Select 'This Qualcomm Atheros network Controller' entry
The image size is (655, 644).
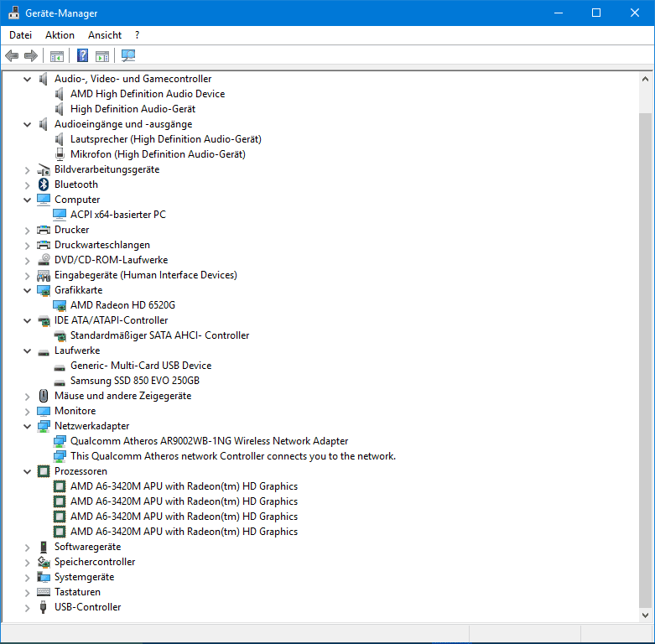233,456
